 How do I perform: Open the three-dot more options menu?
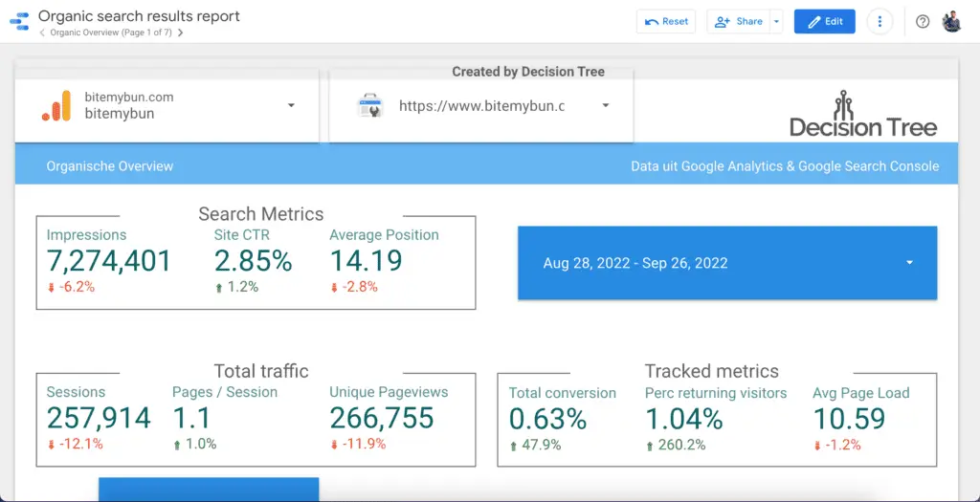click(880, 21)
